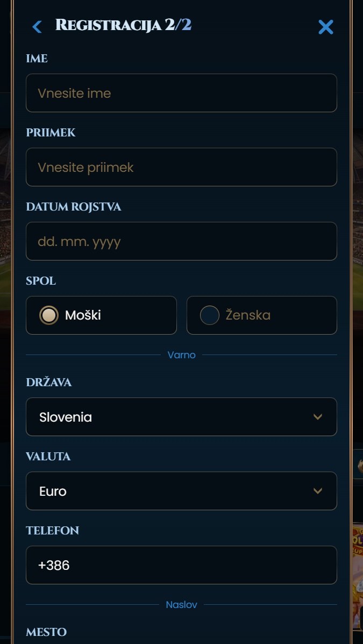Open the country dropdown showing Slovenia
The height and width of the screenshot is (644, 363).
(181, 417)
